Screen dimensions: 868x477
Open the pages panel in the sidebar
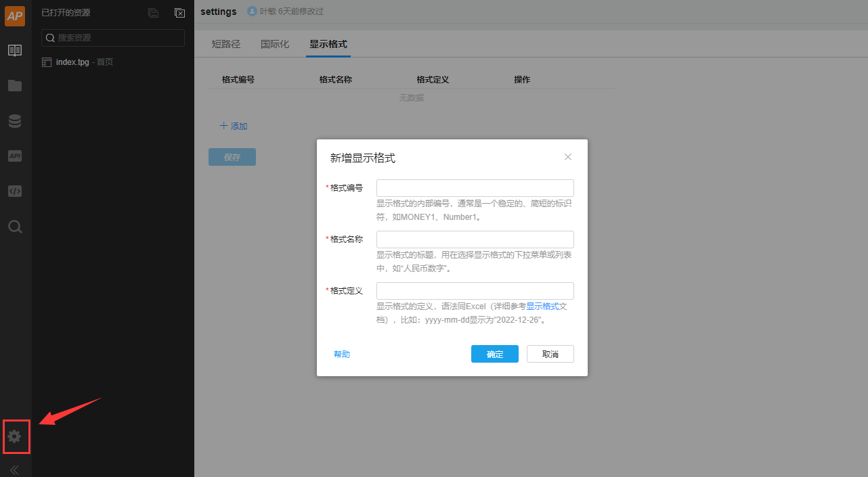coord(15,50)
